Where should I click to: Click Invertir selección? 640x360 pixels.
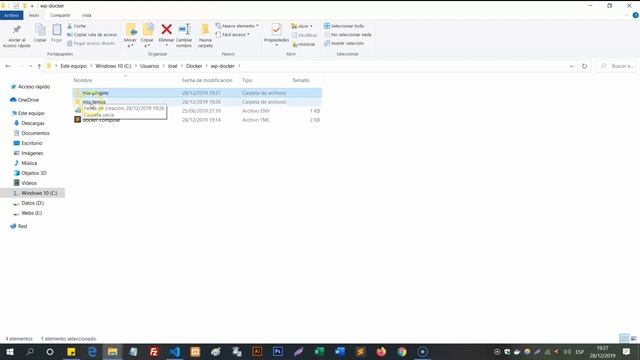coord(344,43)
